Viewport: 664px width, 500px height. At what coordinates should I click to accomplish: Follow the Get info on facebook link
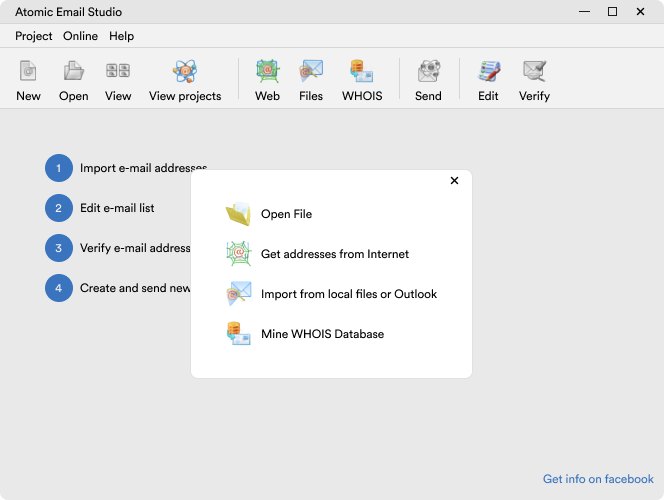click(598, 479)
